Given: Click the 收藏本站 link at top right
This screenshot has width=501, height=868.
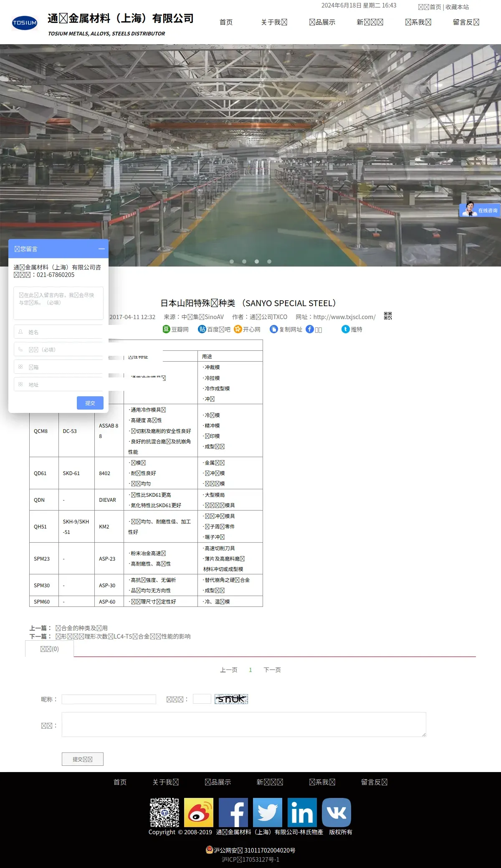Looking at the screenshot, I should pos(457,7).
